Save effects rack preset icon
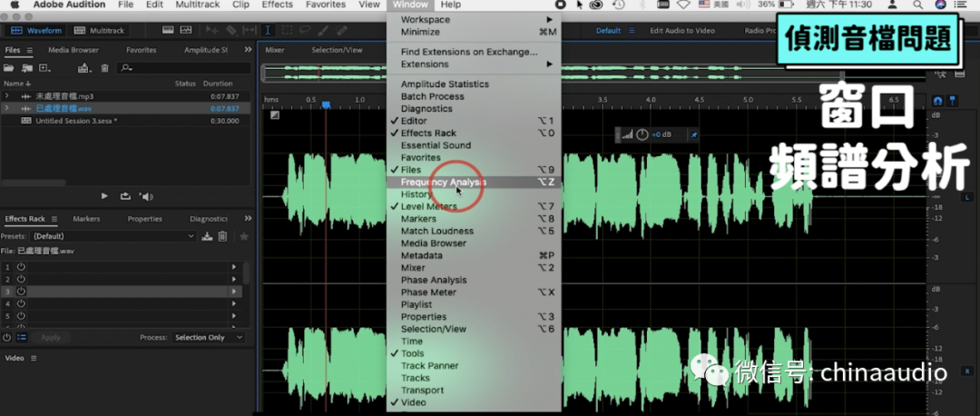The height and width of the screenshot is (416, 980). pos(208,236)
